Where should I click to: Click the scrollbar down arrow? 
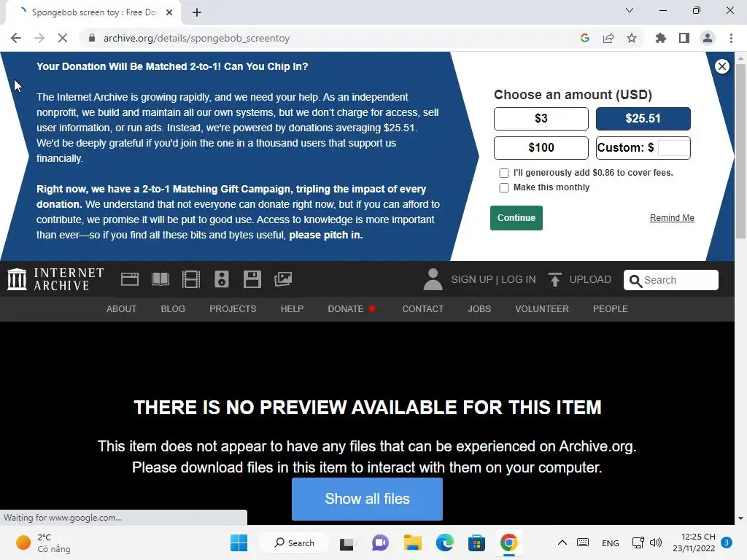coord(740,518)
